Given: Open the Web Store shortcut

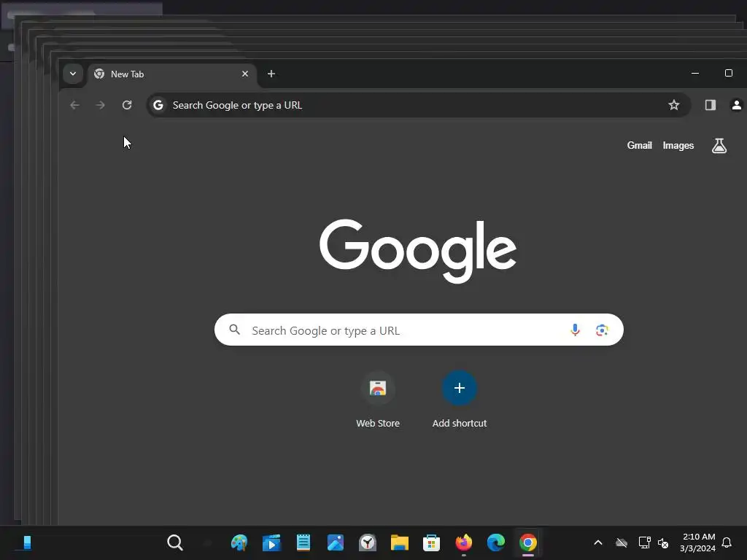Looking at the screenshot, I should pyautogui.click(x=378, y=400).
